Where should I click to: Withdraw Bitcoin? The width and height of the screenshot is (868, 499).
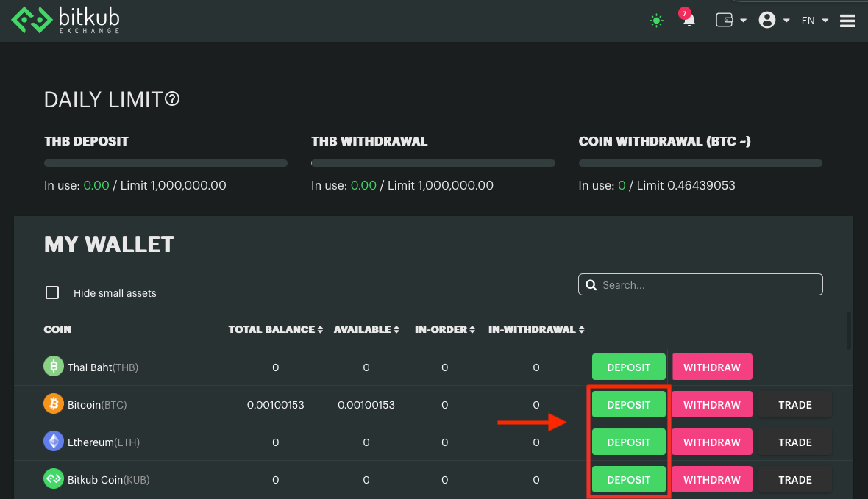coord(712,404)
